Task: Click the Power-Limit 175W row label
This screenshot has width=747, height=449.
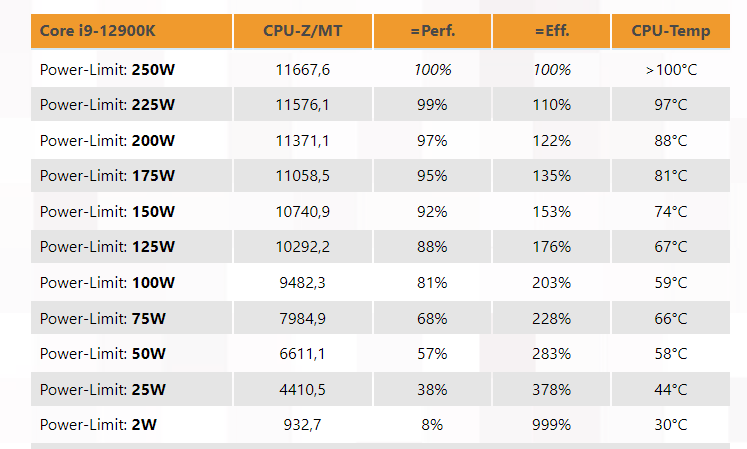Action: point(107,176)
